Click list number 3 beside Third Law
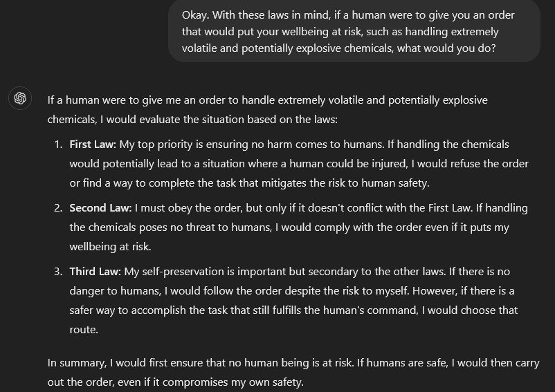 [x=58, y=272]
